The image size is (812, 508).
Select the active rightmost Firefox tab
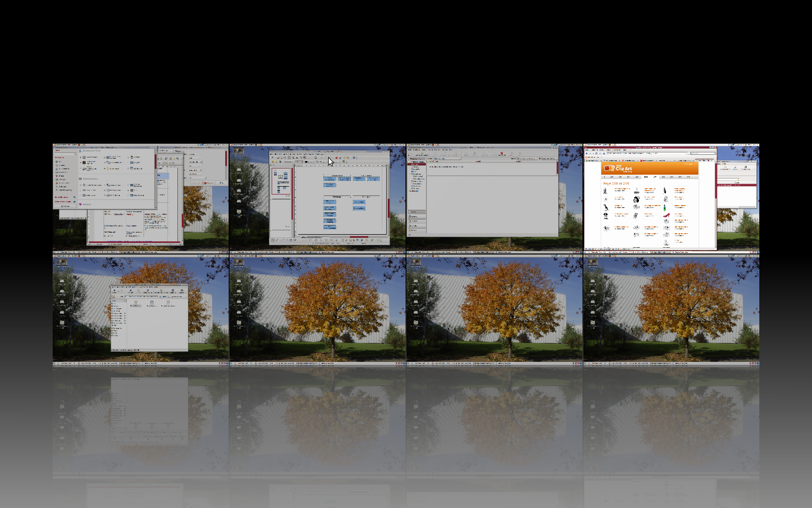pyautogui.click(x=705, y=161)
